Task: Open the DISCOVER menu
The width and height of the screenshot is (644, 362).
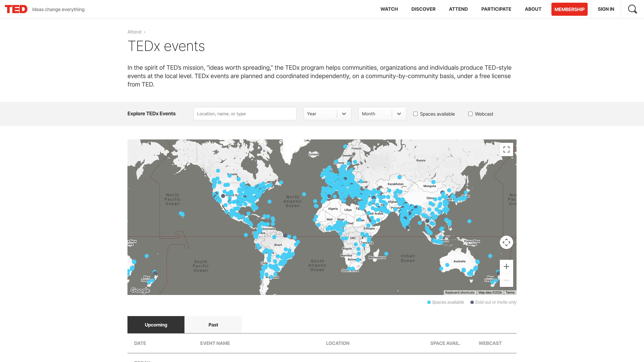Action: click(423, 9)
